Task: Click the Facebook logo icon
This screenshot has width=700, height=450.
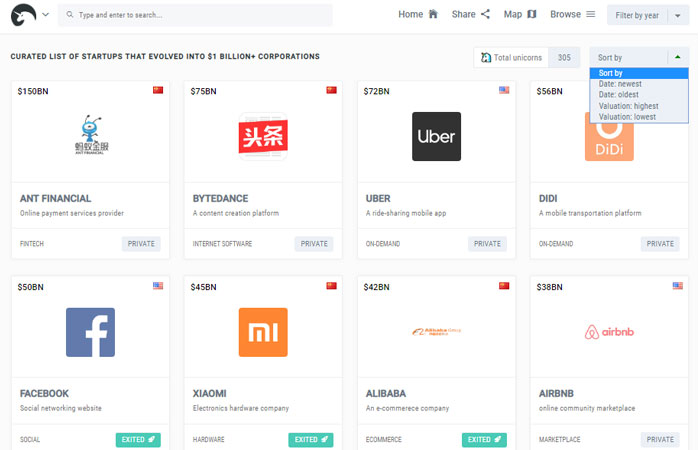Action: point(90,332)
